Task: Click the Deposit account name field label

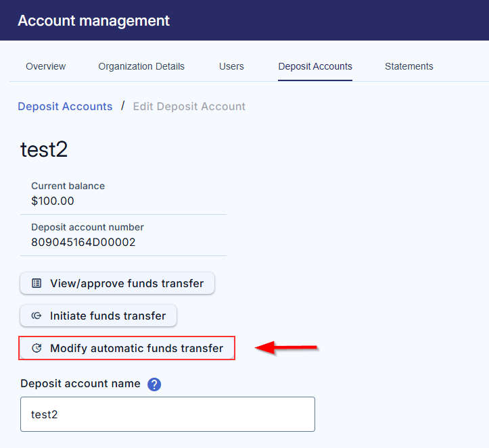Action: [80, 384]
